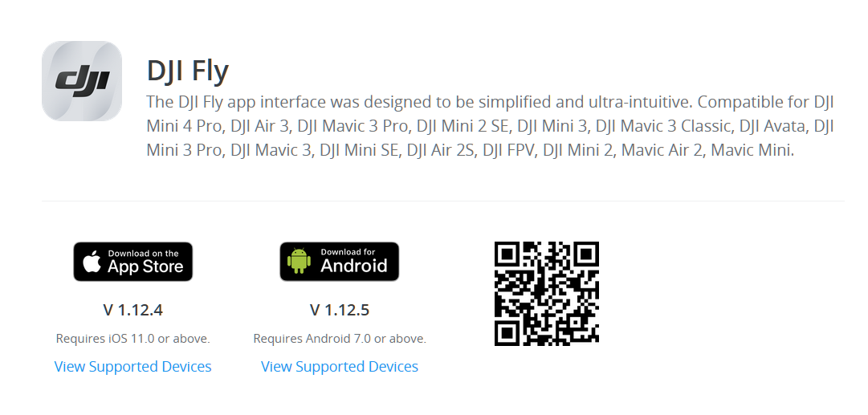Viewport: 868px width, 415px height.
Task: Click the DJI Fly app icon
Action: click(x=82, y=81)
